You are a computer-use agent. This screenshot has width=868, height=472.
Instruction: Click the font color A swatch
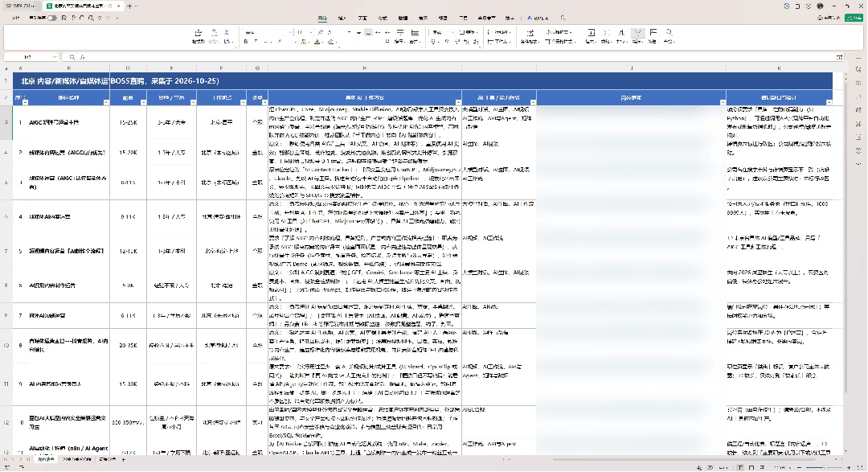tap(317, 42)
